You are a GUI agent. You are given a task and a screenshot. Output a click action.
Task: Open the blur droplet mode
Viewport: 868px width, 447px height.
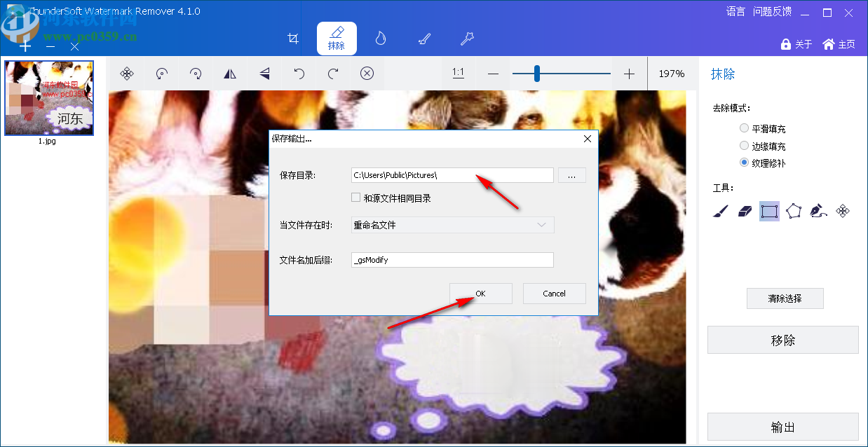(x=380, y=39)
